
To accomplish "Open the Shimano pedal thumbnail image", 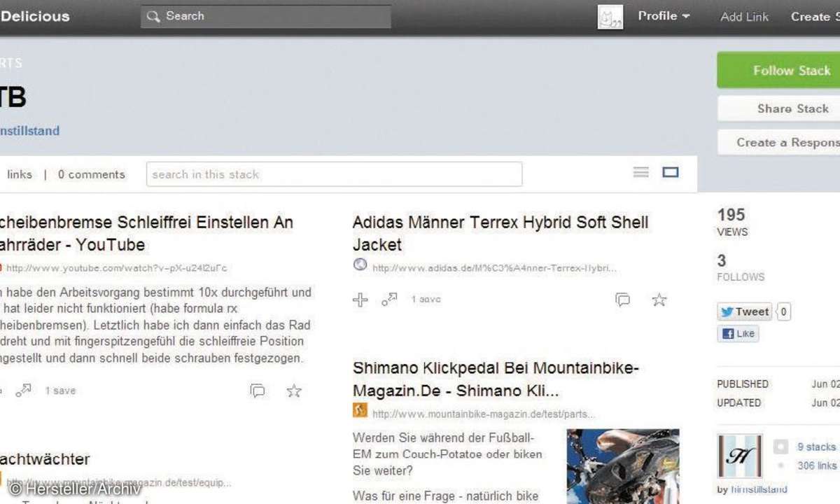I will 622,466.
